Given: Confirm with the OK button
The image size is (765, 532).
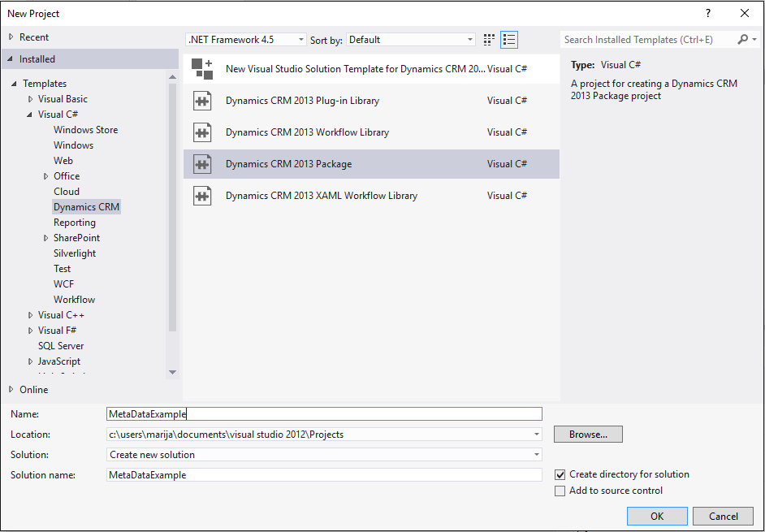Looking at the screenshot, I should [x=657, y=516].
